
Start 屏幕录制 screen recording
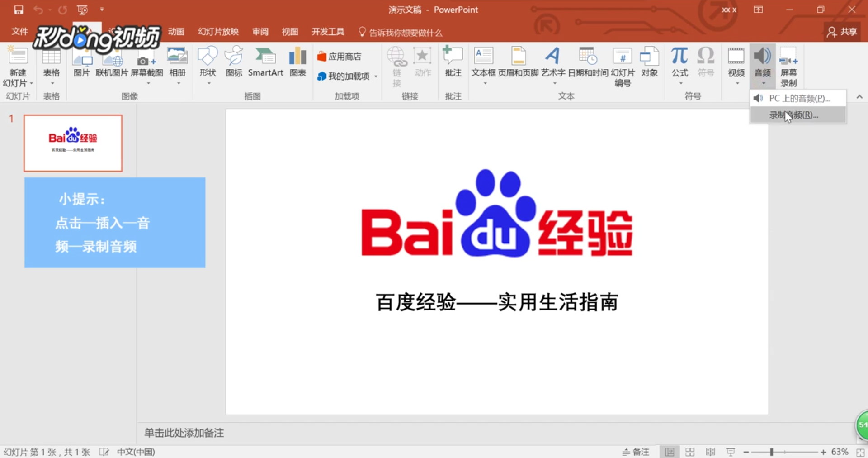(x=788, y=67)
